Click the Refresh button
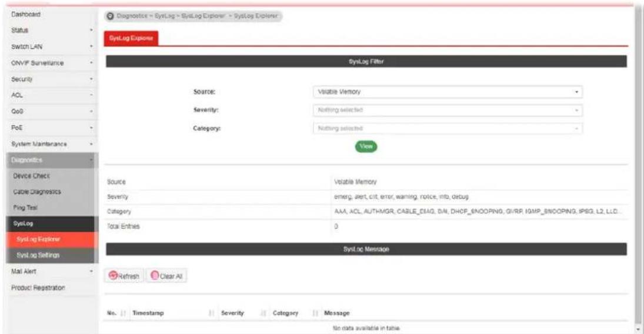This screenshot has width=644, height=334. [124, 276]
